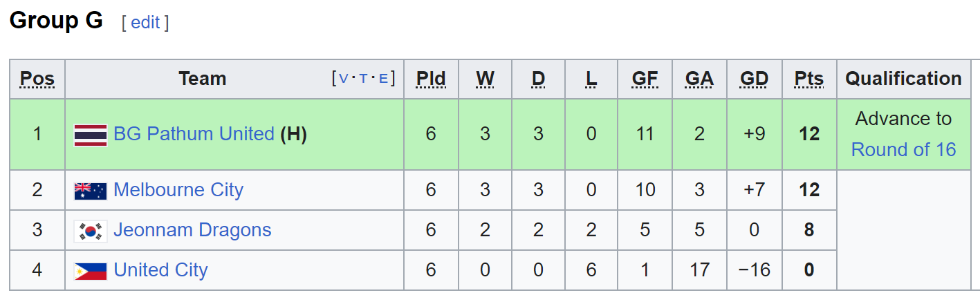
Task: Click the Pos column header abbreviation
Action: pos(37,79)
